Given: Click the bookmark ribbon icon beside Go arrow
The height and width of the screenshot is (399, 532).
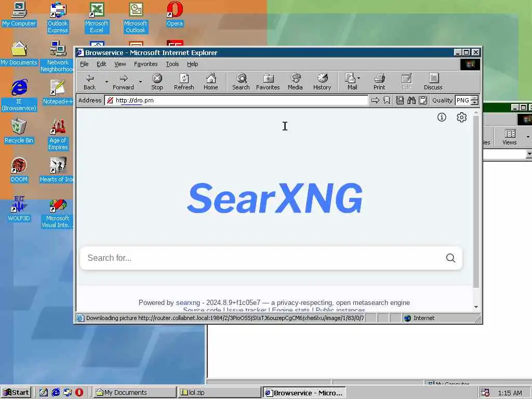Looking at the screenshot, I should tap(387, 100).
